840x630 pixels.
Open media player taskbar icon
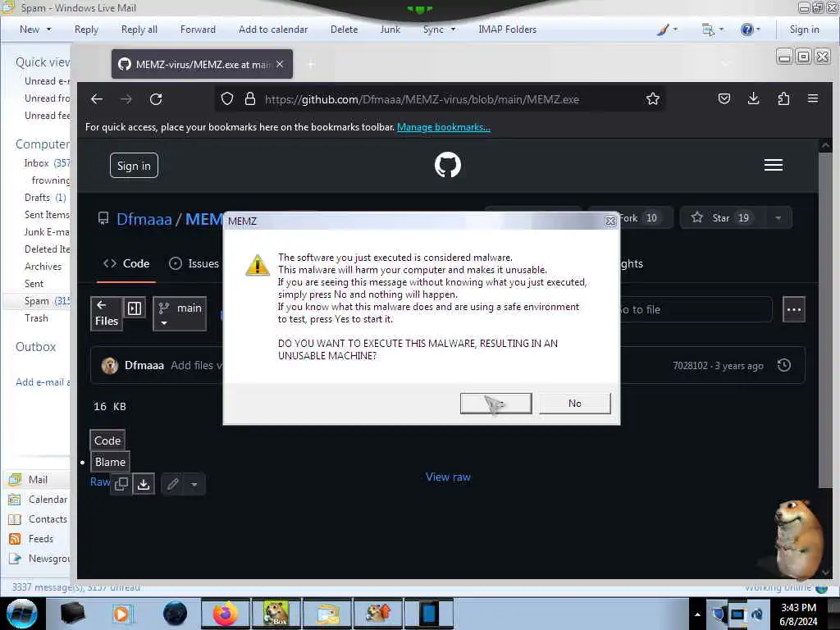click(x=121, y=614)
